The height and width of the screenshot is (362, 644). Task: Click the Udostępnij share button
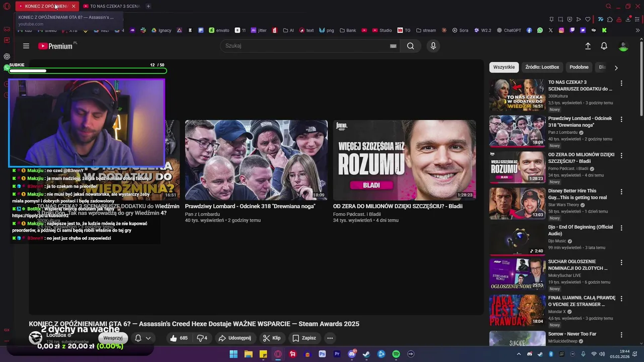pyautogui.click(x=234, y=338)
